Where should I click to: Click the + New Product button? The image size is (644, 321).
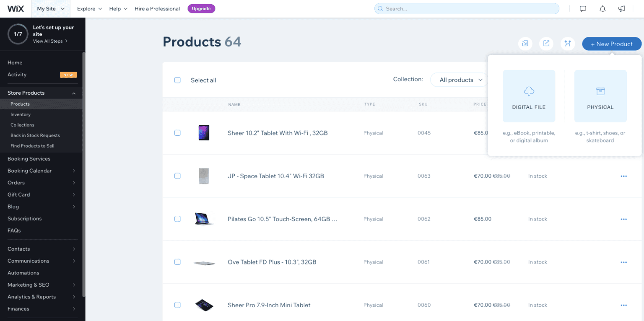click(612, 44)
